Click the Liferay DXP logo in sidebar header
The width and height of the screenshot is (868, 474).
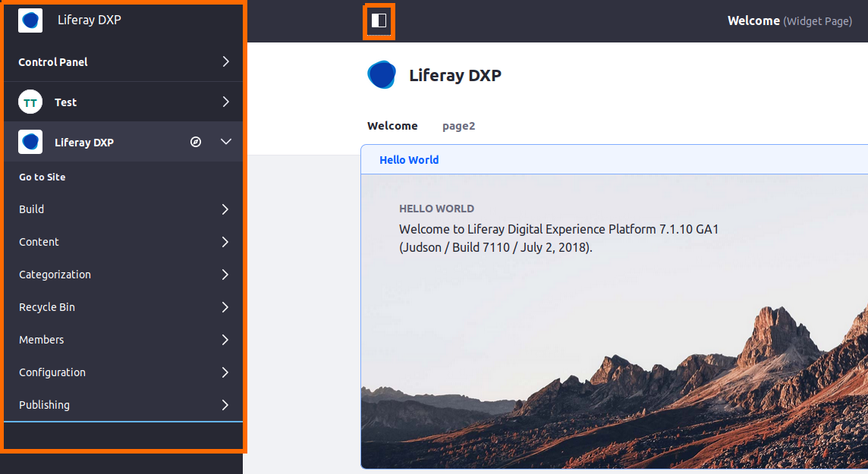30,20
